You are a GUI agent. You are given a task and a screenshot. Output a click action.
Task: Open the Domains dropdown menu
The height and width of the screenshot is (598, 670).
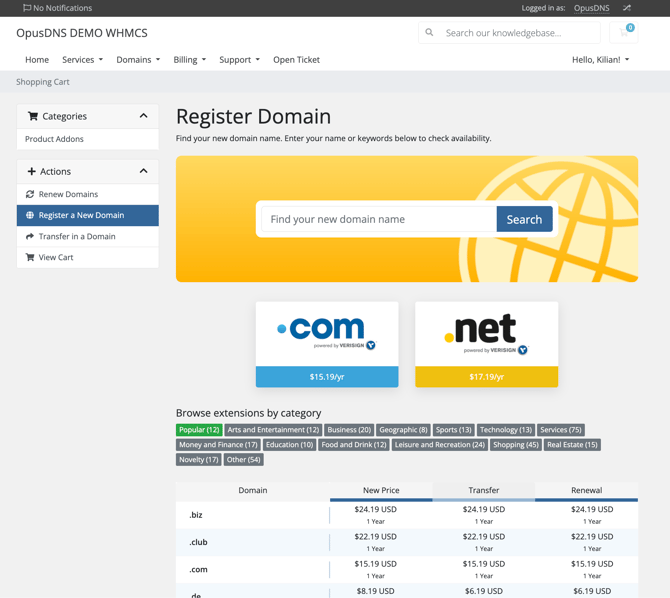(138, 60)
